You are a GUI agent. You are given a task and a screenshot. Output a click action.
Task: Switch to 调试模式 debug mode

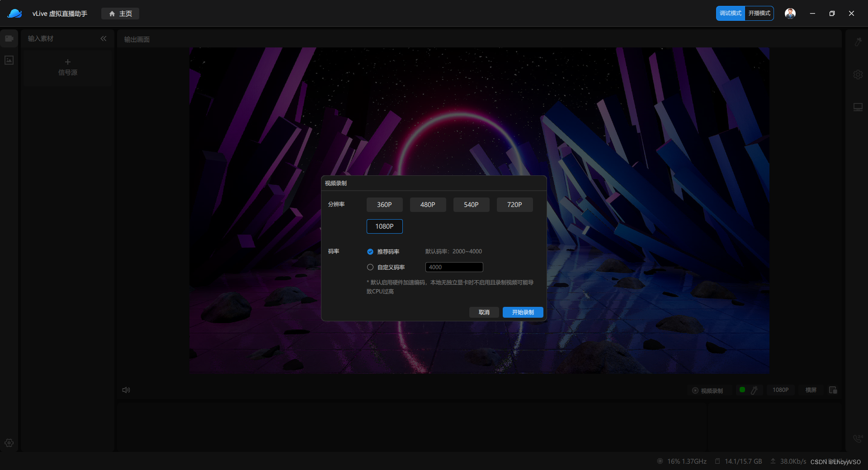[730, 14]
